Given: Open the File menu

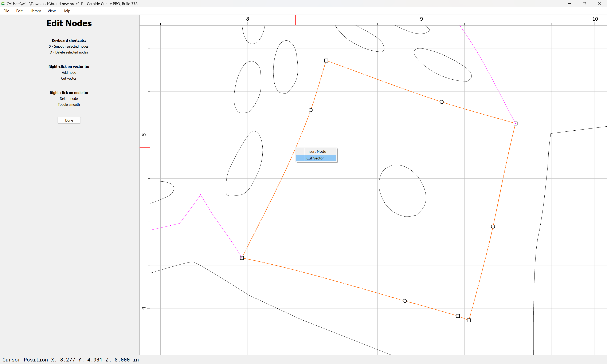Looking at the screenshot, I should click(6, 11).
